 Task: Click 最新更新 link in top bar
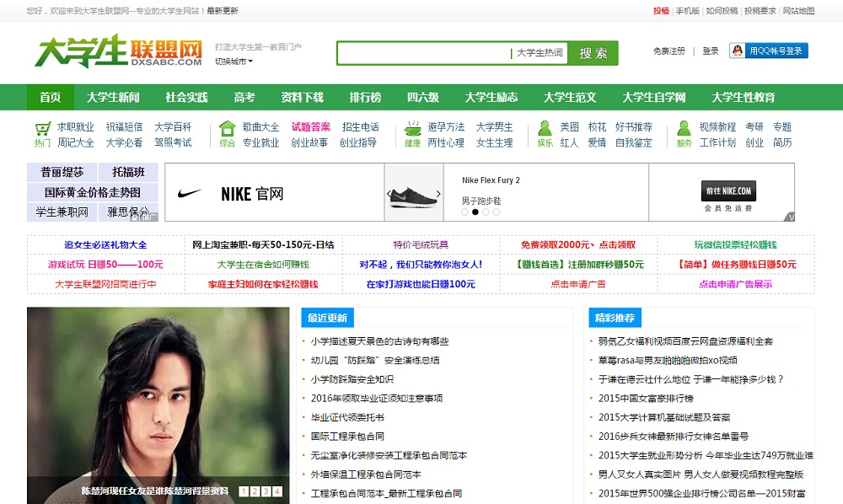223,11
